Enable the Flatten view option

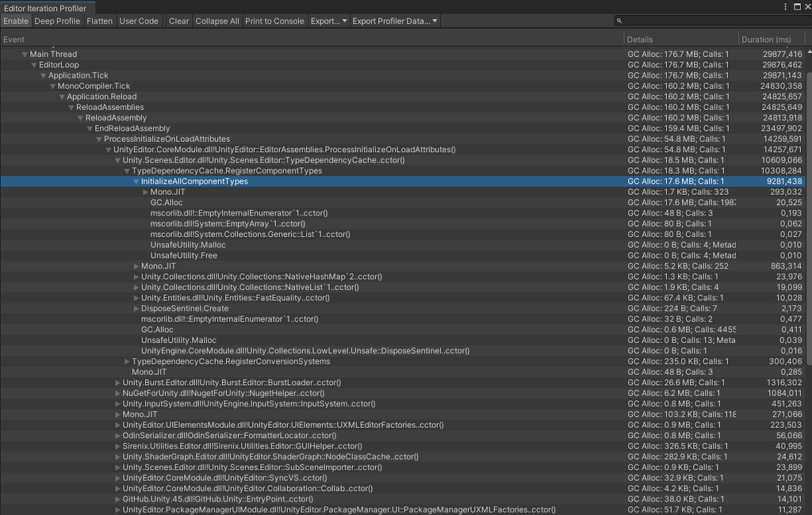99,21
